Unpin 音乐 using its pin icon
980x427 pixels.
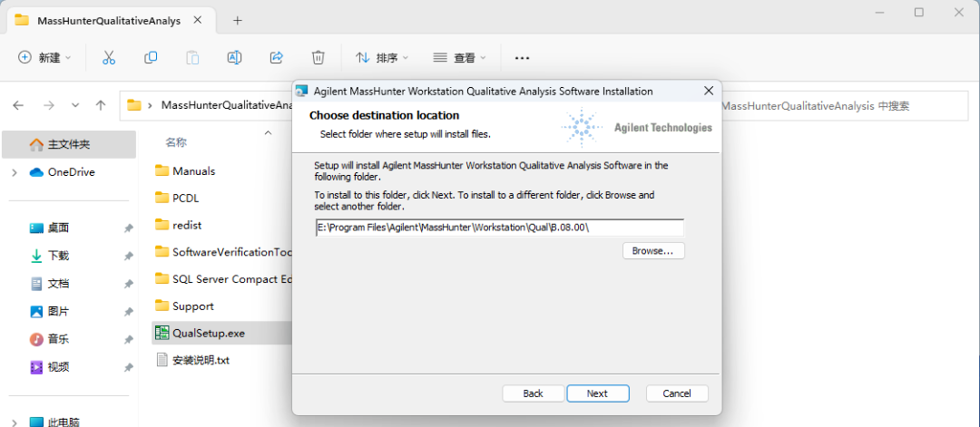[x=128, y=340]
